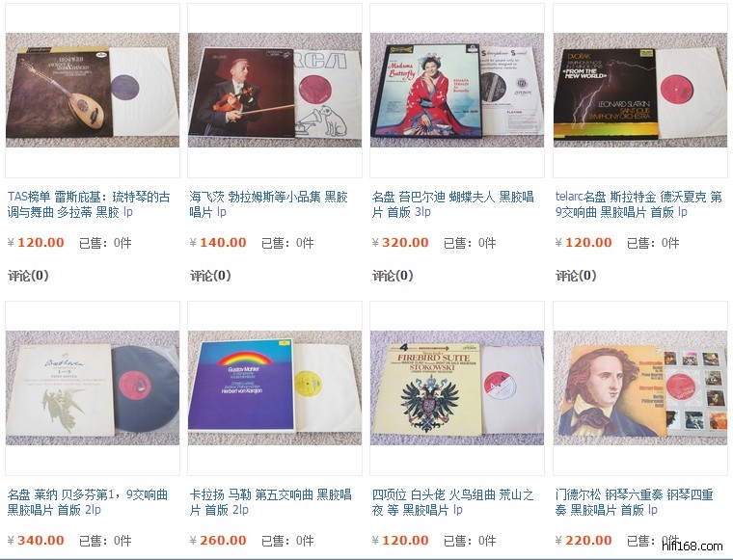Open the 卡拉扬 马勒 第五交响曲 title link
Image resolution: width=733 pixels, height=560 pixels.
coord(270,502)
